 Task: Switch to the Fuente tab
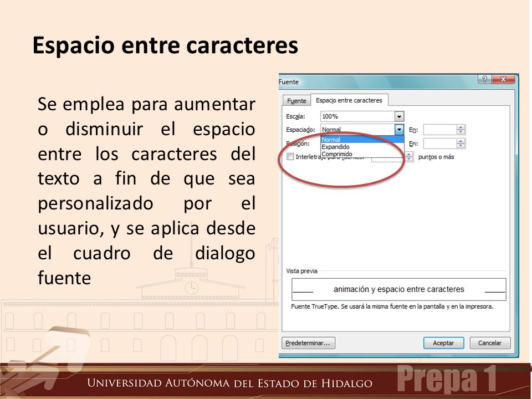pyautogui.click(x=296, y=101)
